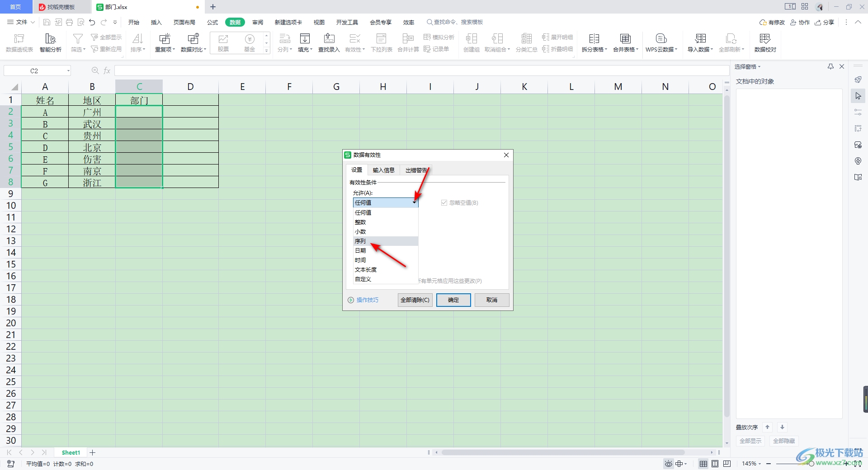The width and height of the screenshot is (868, 470).
Task: Open the zoom percentage 145% dropdown
Action: coord(751,464)
